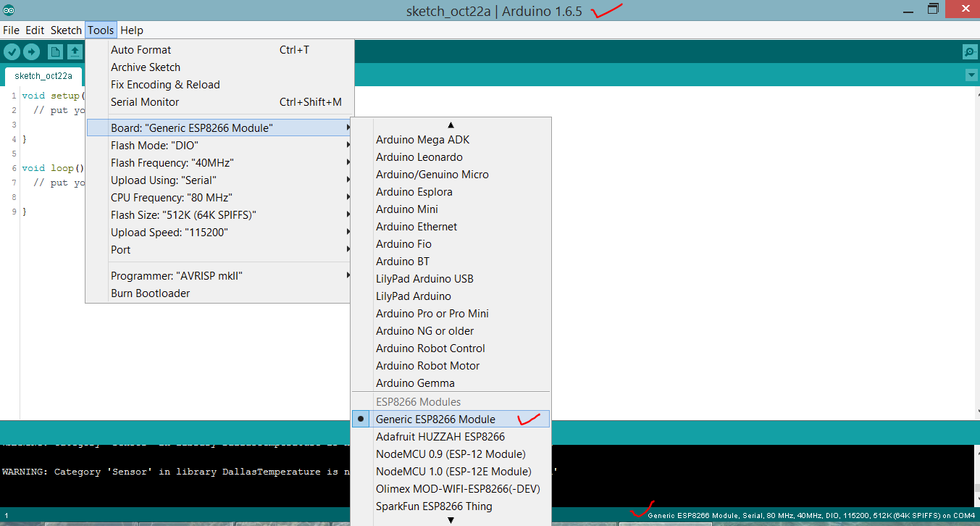The image size is (980, 526).
Task: Choose Auto Format from Tools menu
Action: coord(219,50)
